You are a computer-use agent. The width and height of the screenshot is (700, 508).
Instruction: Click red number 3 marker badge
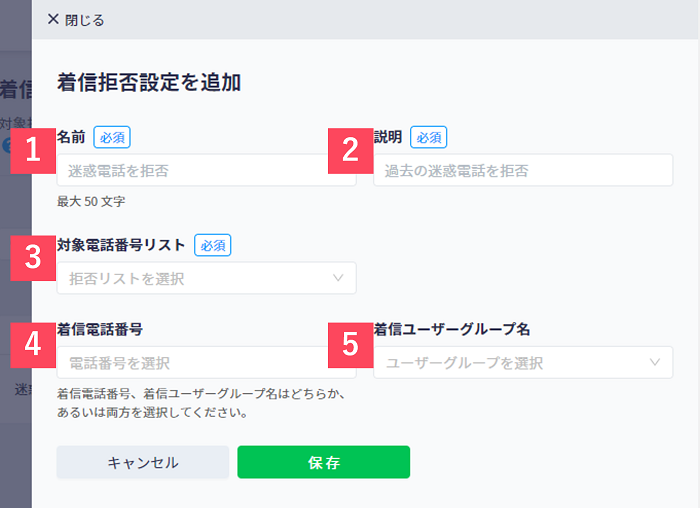click(33, 258)
